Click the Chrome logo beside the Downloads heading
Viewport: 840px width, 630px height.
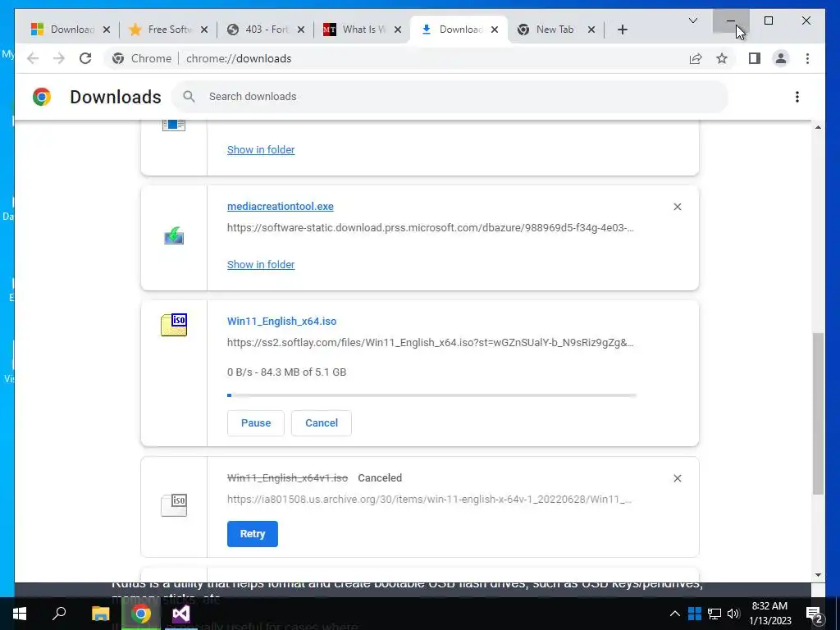coord(42,97)
